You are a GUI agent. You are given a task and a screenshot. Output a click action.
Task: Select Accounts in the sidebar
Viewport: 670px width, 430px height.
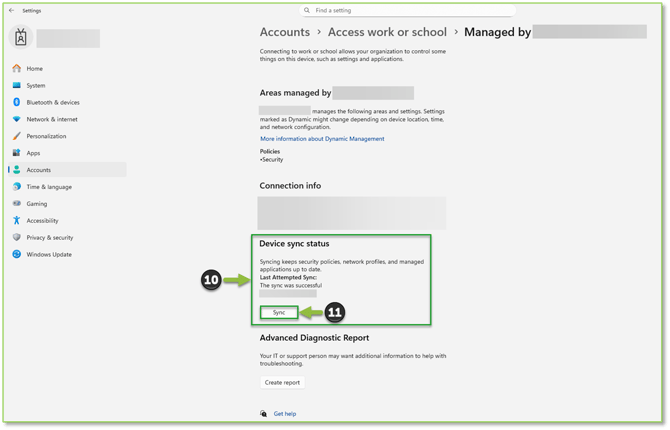39,170
